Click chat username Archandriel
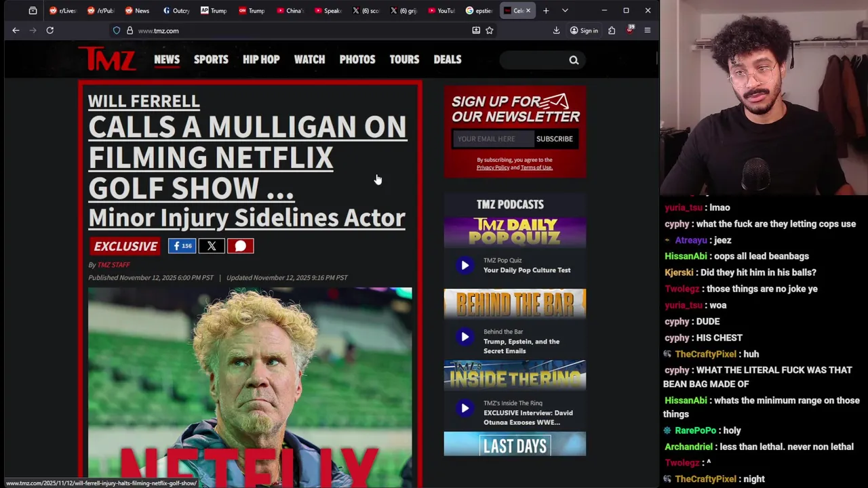Image resolution: width=868 pixels, height=488 pixels. coord(688,447)
